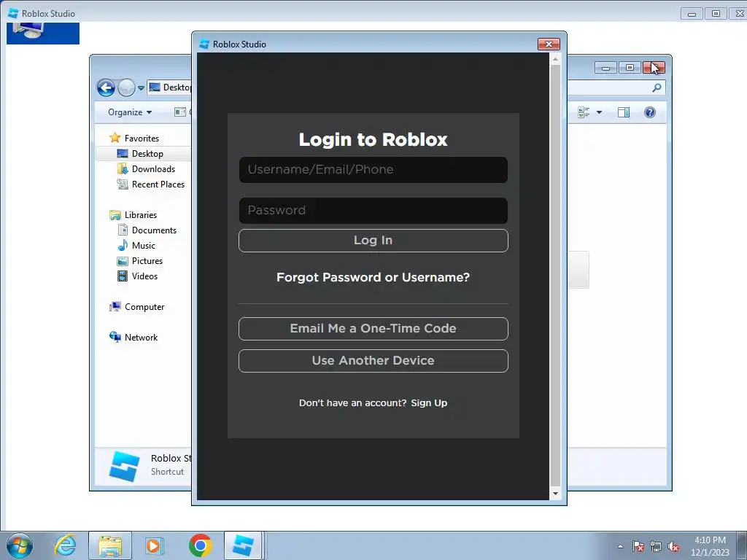Open Recent Places in Explorer sidebar
747x560 pixels.
pos(158,184)
